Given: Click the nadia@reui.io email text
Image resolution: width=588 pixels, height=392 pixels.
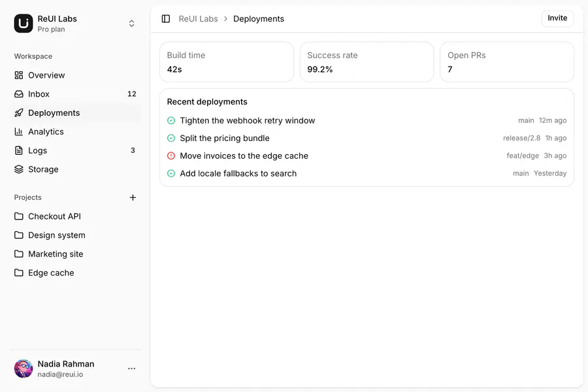Looking at the screenshot, I should point(60,374).
